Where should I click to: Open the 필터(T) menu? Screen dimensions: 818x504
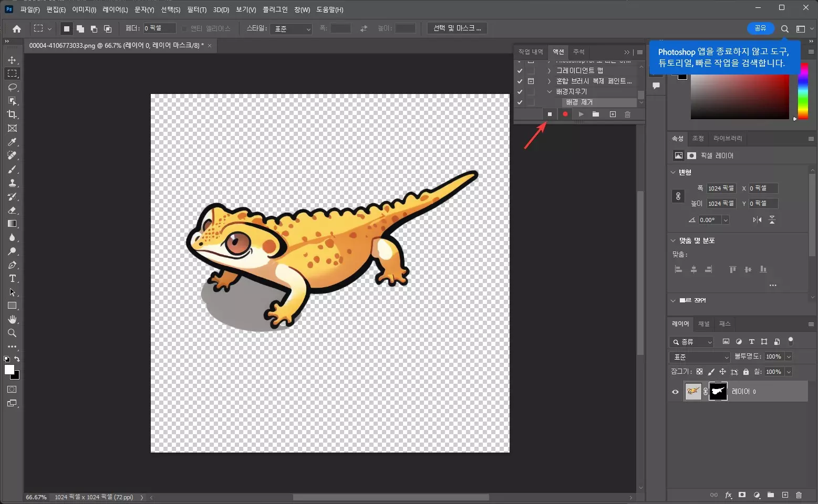(x=197, y=9)
